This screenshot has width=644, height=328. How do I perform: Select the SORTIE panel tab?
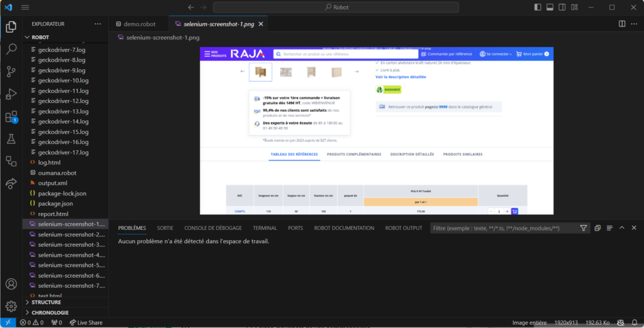165,228
